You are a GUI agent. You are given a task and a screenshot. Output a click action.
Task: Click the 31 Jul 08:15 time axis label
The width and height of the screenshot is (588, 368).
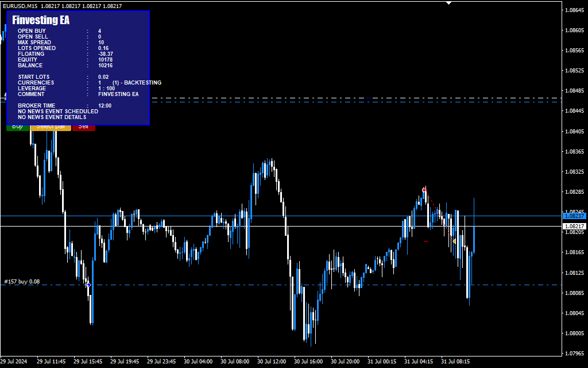point(455,362)
